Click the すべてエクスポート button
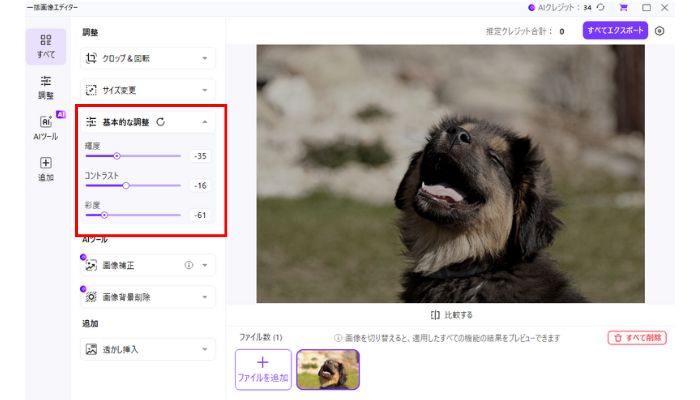This screenshot has width=700, height=400. coord(616,31)
